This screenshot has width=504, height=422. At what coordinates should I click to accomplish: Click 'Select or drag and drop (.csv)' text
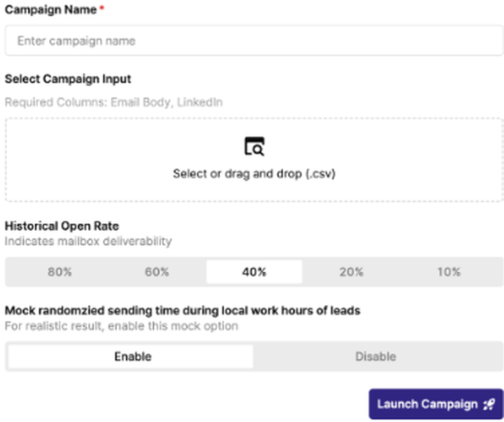(x=254, y=174)
